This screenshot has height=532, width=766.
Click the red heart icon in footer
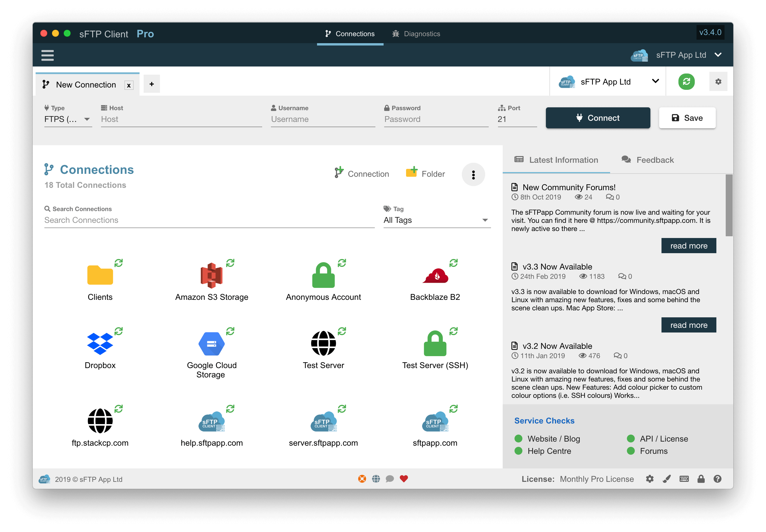pyautogui.click(x=404, y=479)
